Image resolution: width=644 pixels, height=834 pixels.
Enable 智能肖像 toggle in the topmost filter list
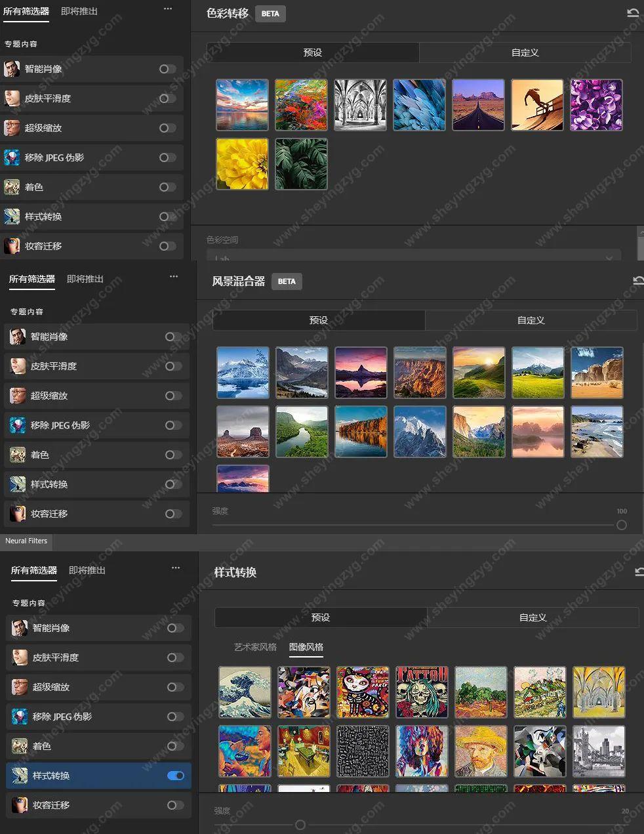(167, 69)
